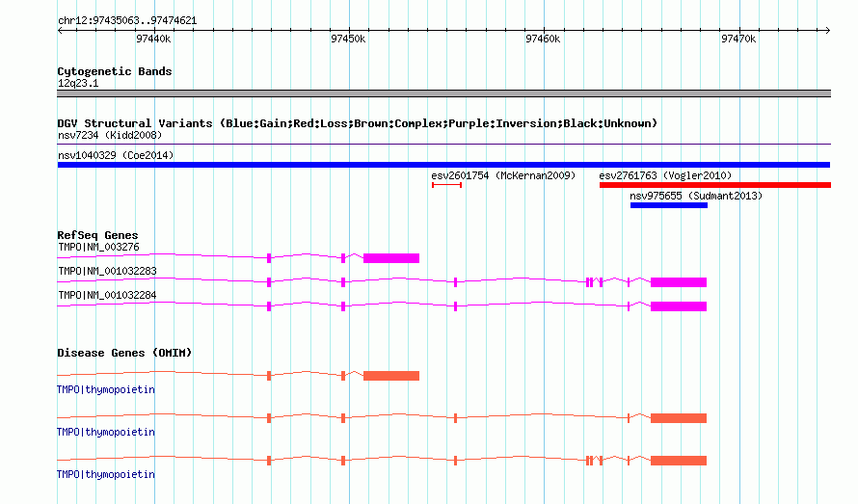Click the 12q23.1 band label
The image size is (858, 504).
[78, 83]
